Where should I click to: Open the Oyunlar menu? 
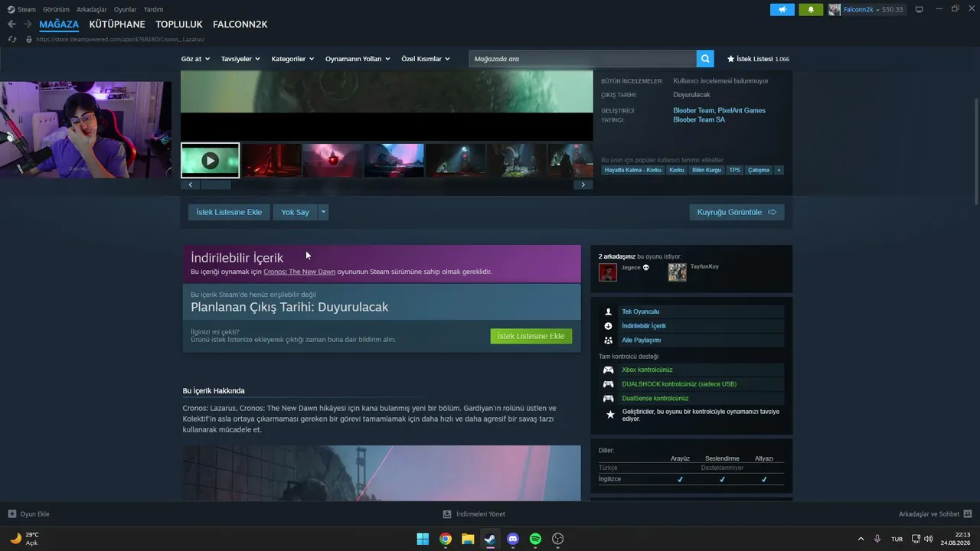(126, 9)
